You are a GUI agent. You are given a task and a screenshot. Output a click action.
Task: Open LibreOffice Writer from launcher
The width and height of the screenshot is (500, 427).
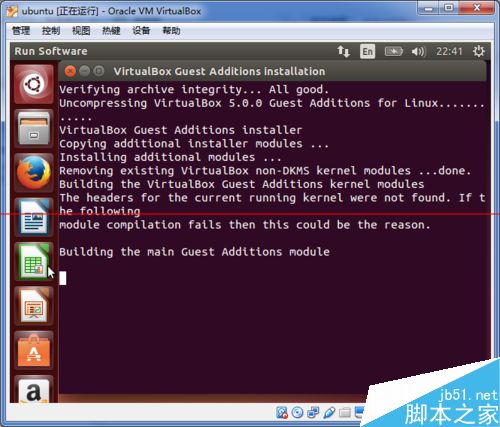(33, 217)
